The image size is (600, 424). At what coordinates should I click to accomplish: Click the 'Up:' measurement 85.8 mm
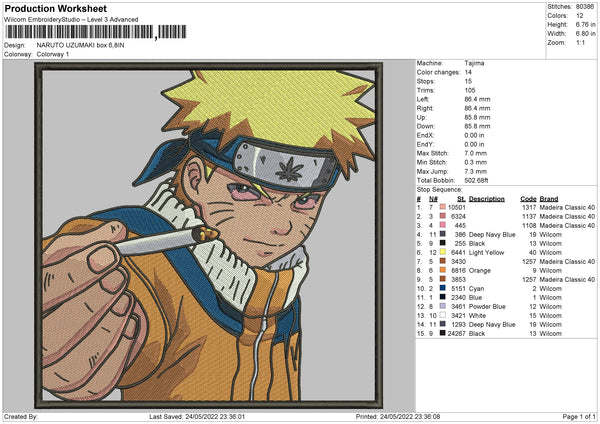(x=477, y=117)
